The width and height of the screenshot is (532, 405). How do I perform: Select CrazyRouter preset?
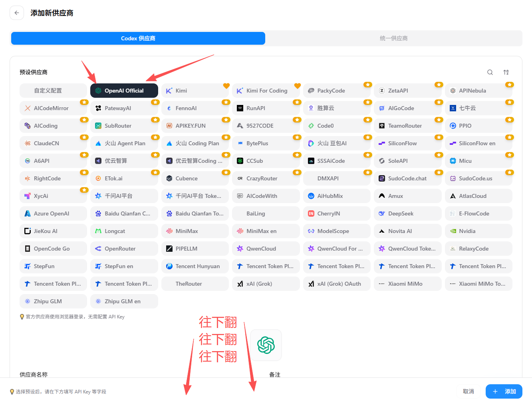pyautogui.click(x=266, y=178)
